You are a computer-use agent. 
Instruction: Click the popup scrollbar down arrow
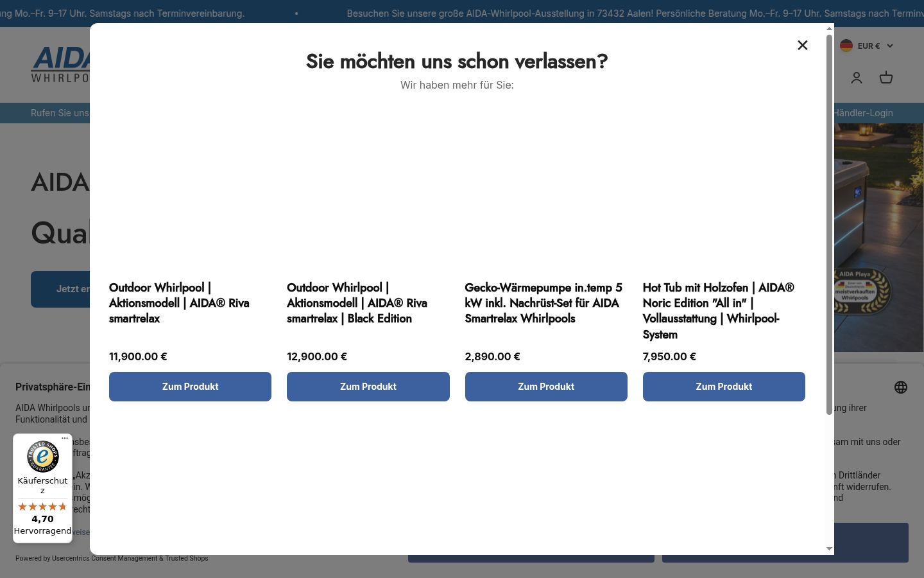(829, 549)
